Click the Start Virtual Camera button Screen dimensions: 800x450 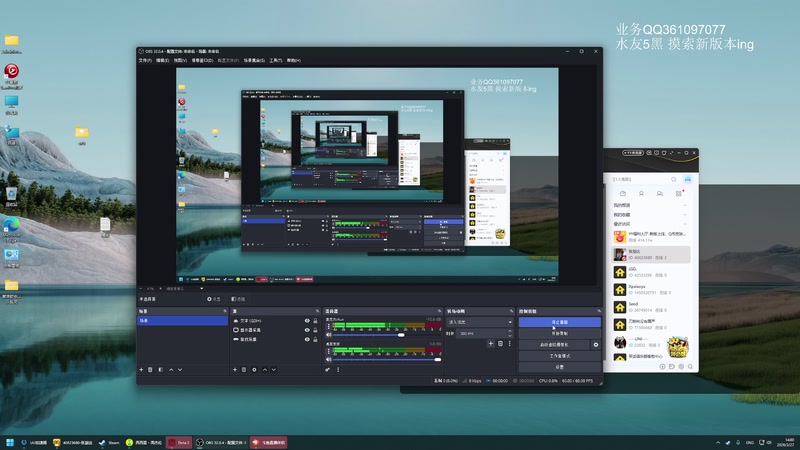click(x=554, y=344)
